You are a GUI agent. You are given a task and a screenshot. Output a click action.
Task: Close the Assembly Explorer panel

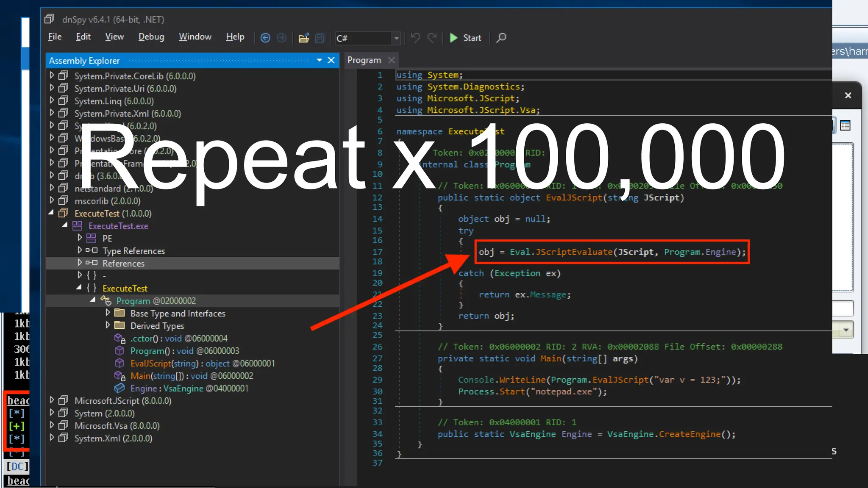pos(331,61)
